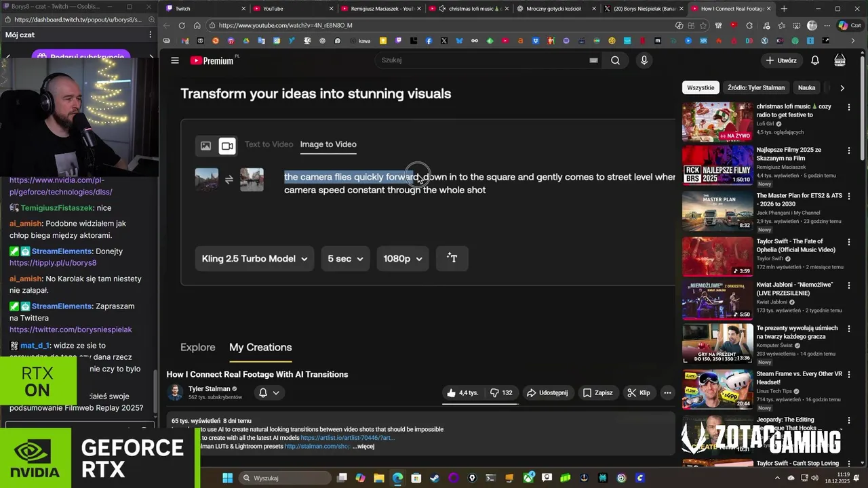Open the new tab plus button
Image resolution: width=868 pixels, height=488 pixels.
(784, 9)
